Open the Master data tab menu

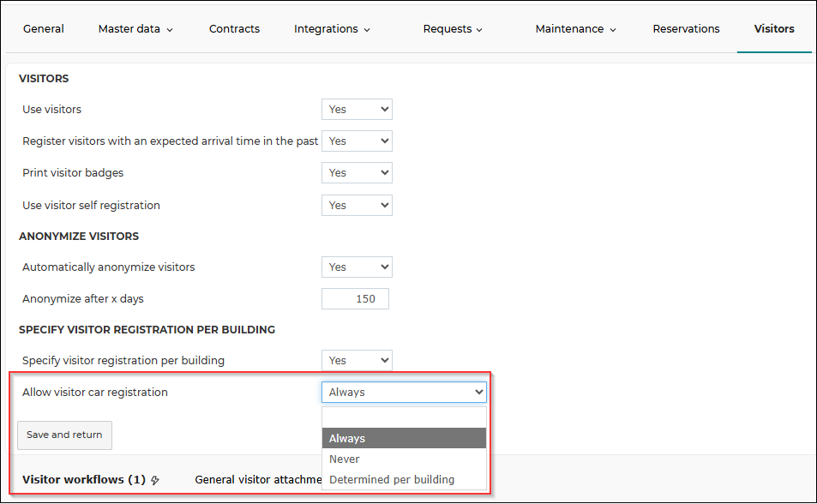click(x=135, y=29)
